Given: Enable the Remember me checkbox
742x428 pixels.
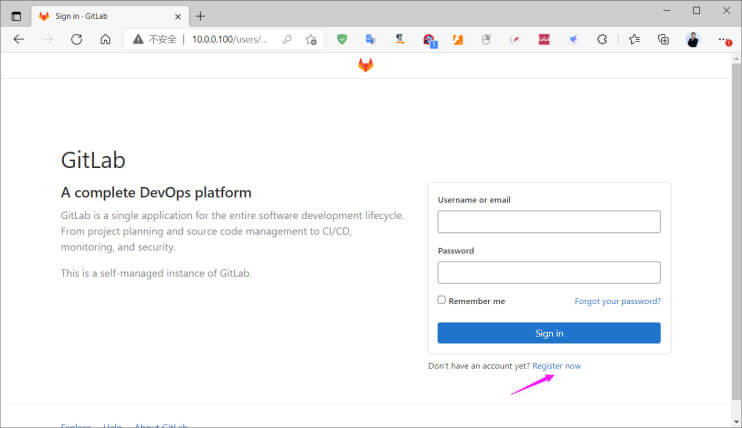Looking at the screenshot, I should [x=442, y=300].
